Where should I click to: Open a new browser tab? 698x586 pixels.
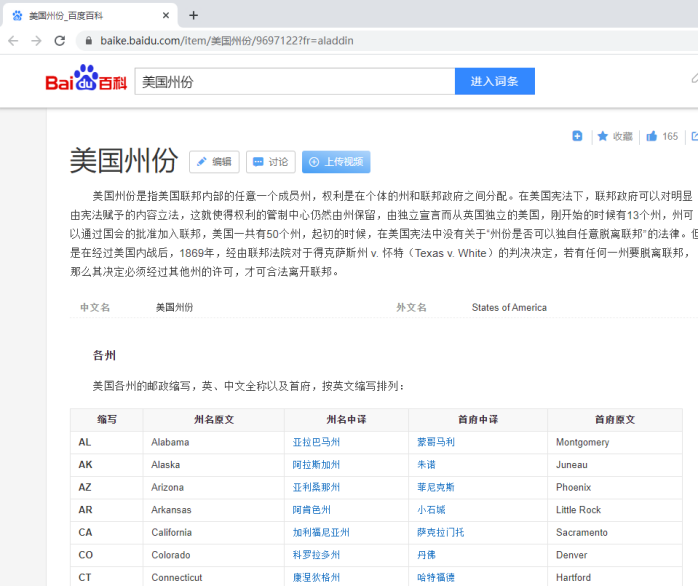pyautogui.click(x=193, y=15)
